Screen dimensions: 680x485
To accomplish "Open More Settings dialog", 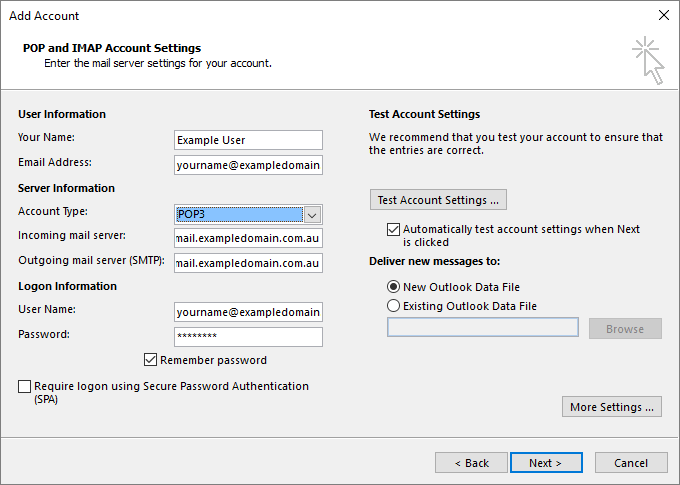I will [x=612, y=407].
